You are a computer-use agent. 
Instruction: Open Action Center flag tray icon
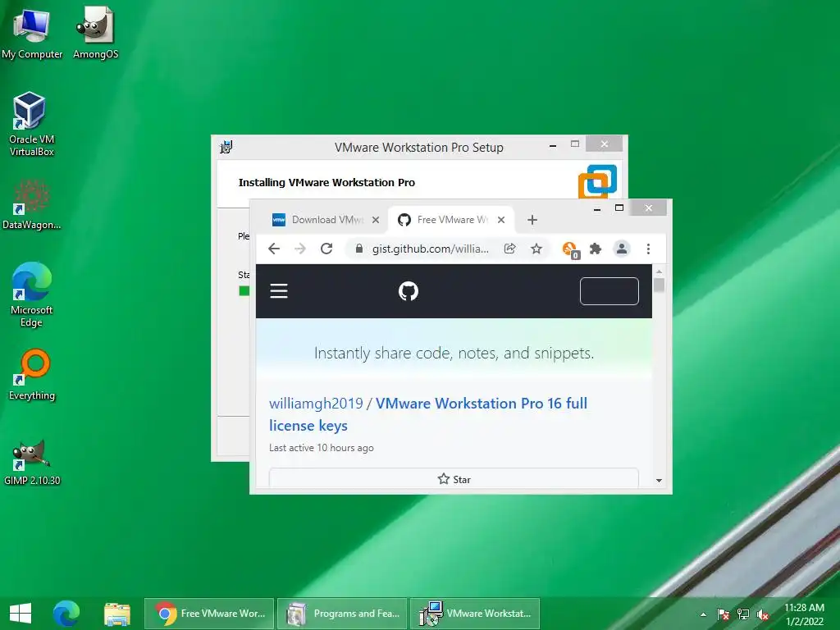click(723, 614)
